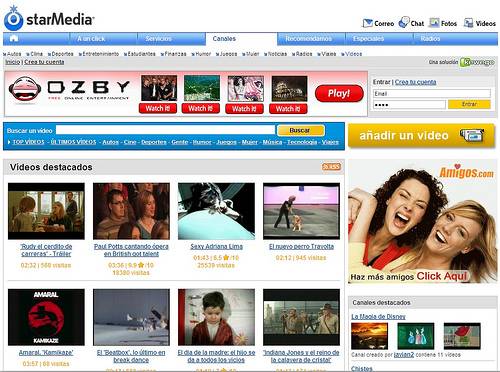Focus the Buscar un video search box

165,130
